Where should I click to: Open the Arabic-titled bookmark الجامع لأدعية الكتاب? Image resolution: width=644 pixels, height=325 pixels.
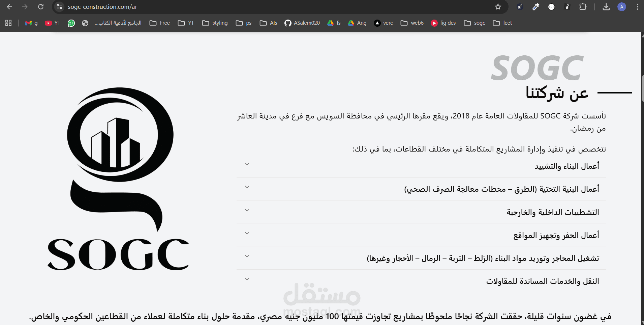pyautogui.click(x=118, y=23)
